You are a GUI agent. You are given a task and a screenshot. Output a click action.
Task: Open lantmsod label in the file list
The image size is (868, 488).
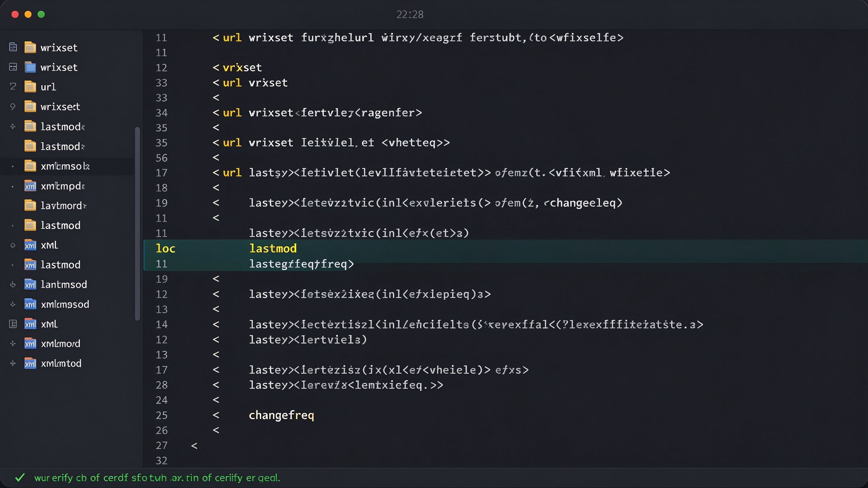tap(64, 285)
